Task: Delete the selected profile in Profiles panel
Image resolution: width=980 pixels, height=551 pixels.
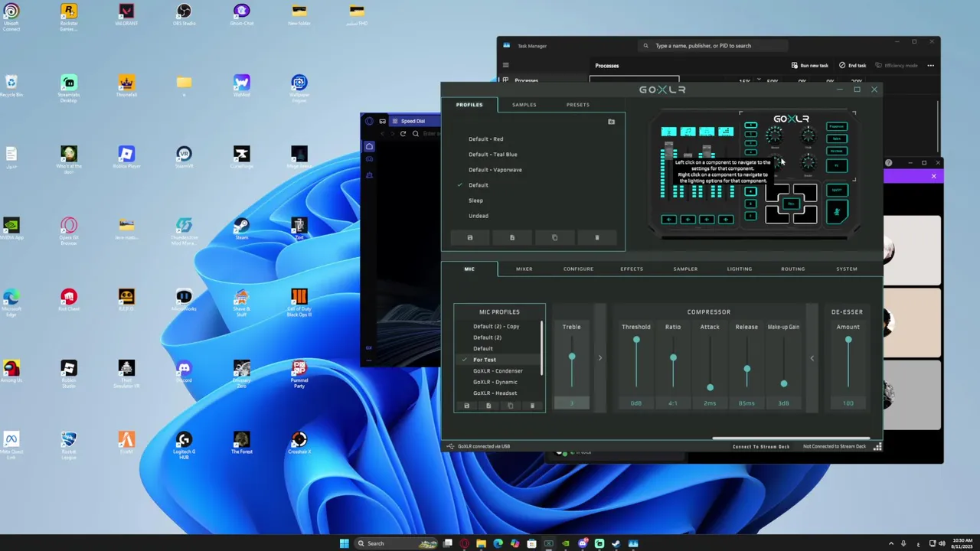Action: 597,237
